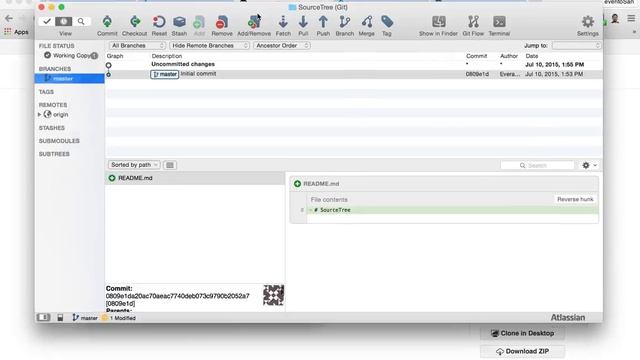The image size is (640, 360).
Task: Open Hide Remote Branches dropdown
Action: pyautogui.click(x=209, y=46)
